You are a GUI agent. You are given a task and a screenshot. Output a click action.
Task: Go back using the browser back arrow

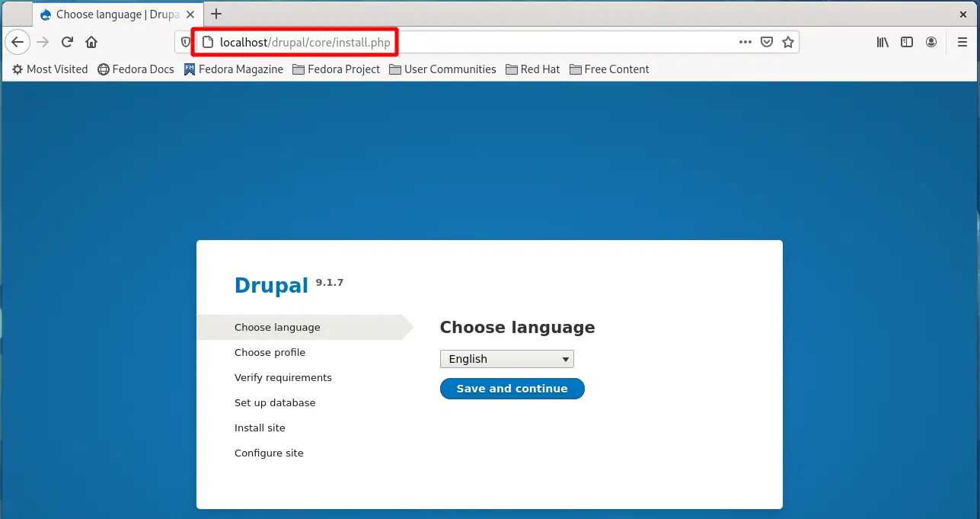tap(18, 42)
